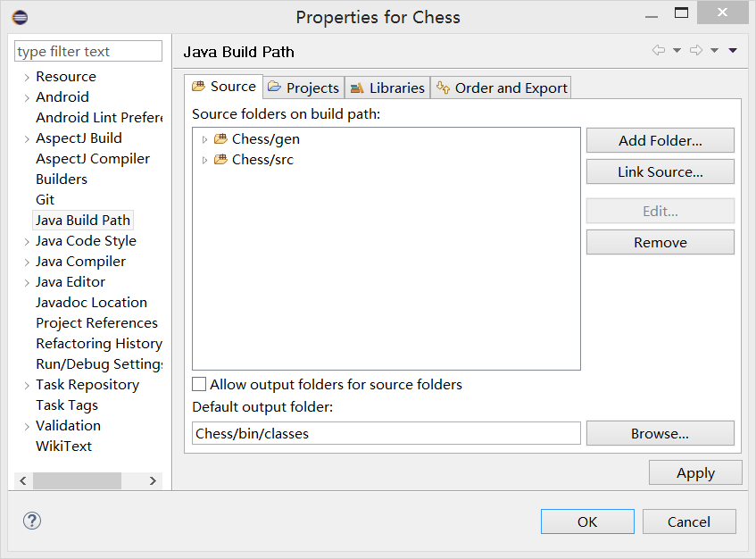Click the back navigation arrow
756x559 pixels.
[659, 51]
